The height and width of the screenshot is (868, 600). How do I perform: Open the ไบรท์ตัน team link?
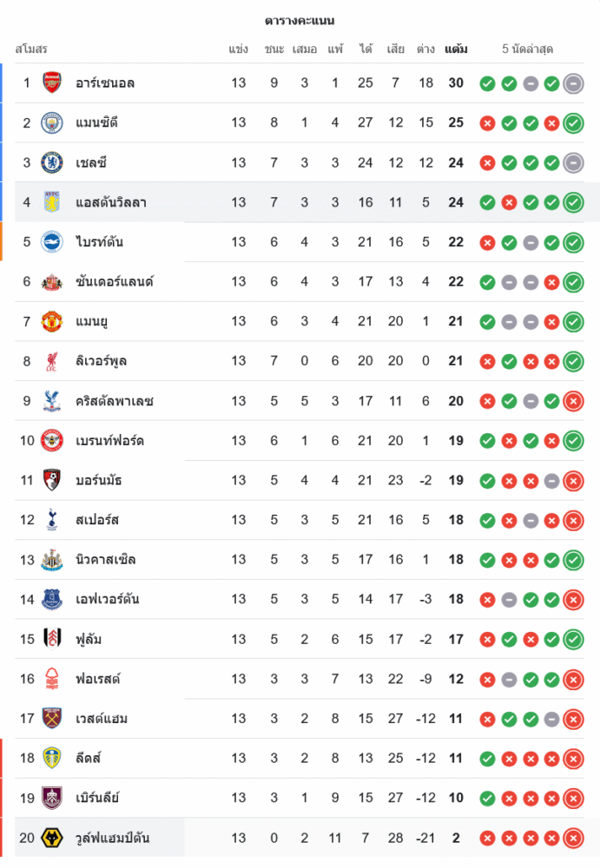99,242
